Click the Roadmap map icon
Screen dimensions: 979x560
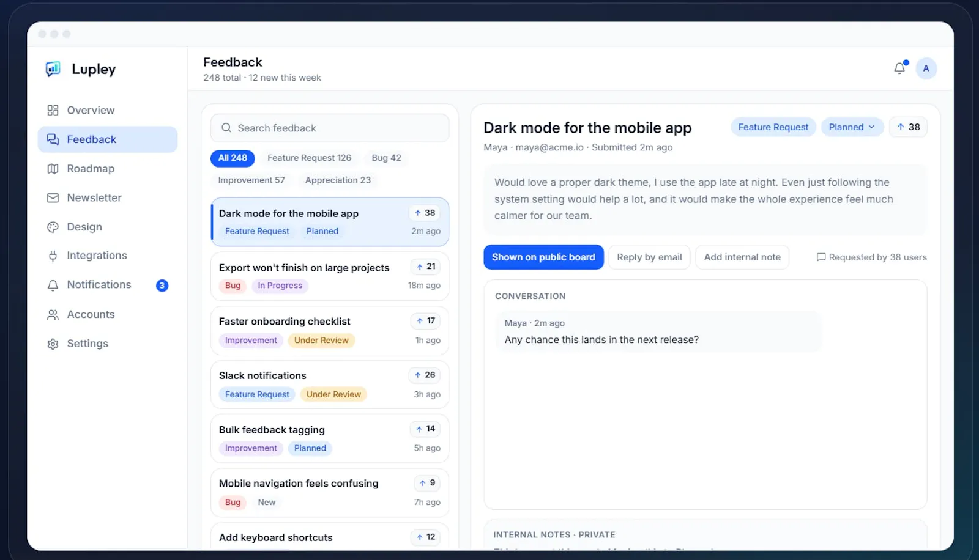tap(53, 169)
